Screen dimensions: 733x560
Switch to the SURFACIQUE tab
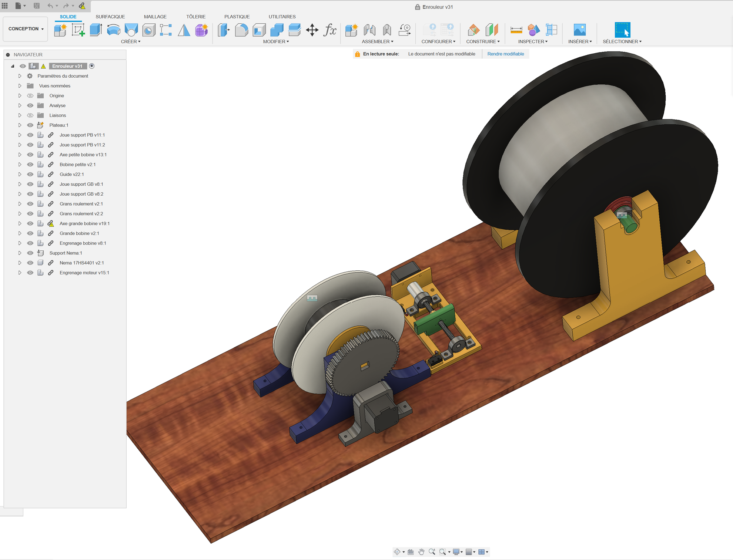coord(110,17)
